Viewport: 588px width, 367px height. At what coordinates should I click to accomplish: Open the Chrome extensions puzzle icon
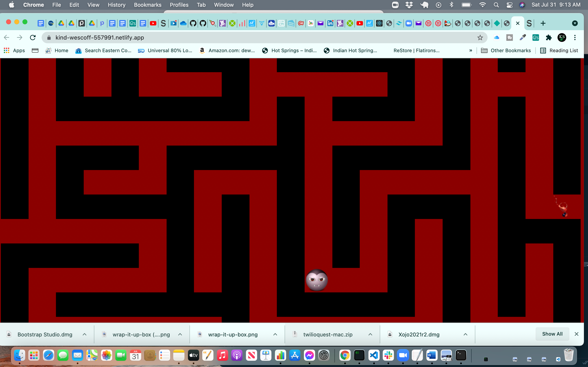549,38
